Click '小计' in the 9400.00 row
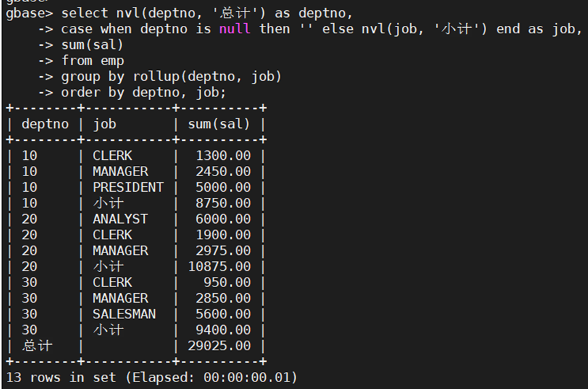 tap(108, 330)
